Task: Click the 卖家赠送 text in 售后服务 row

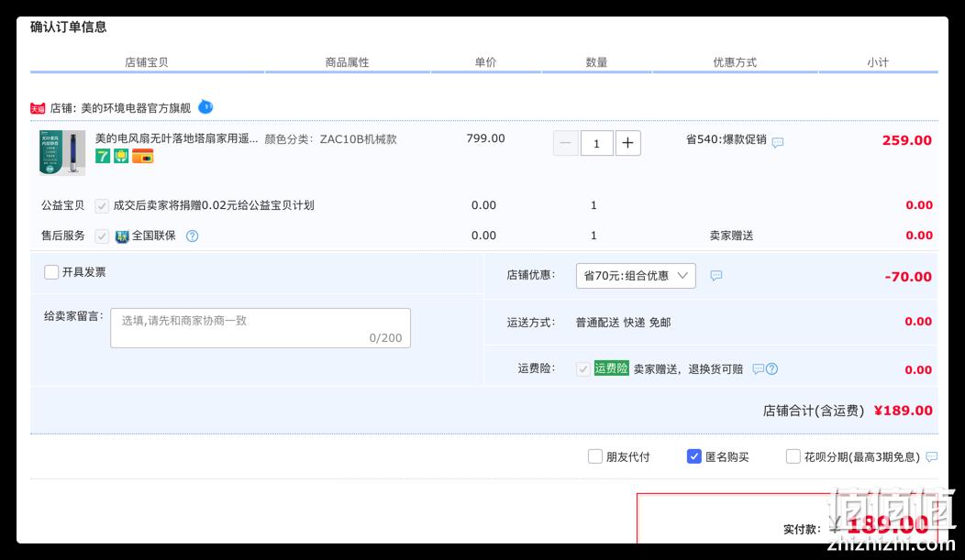Action: tap(732, 236)
